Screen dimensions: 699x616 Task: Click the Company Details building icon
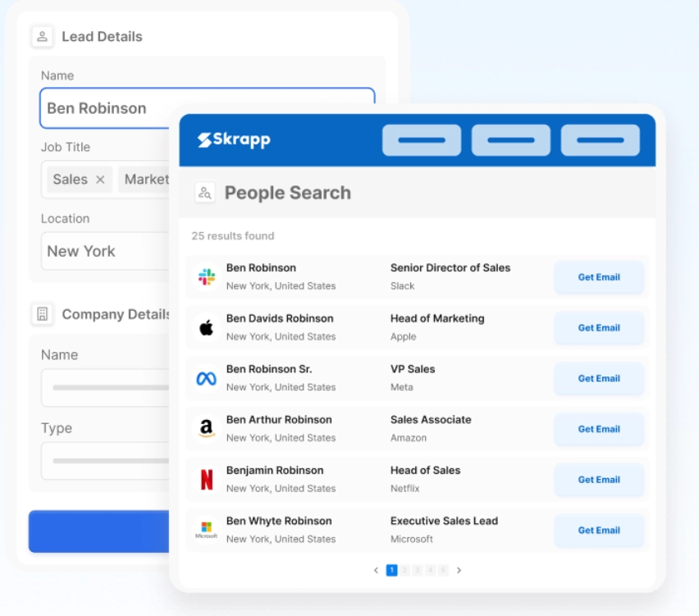pyautogui.click(x=43, y=314)
